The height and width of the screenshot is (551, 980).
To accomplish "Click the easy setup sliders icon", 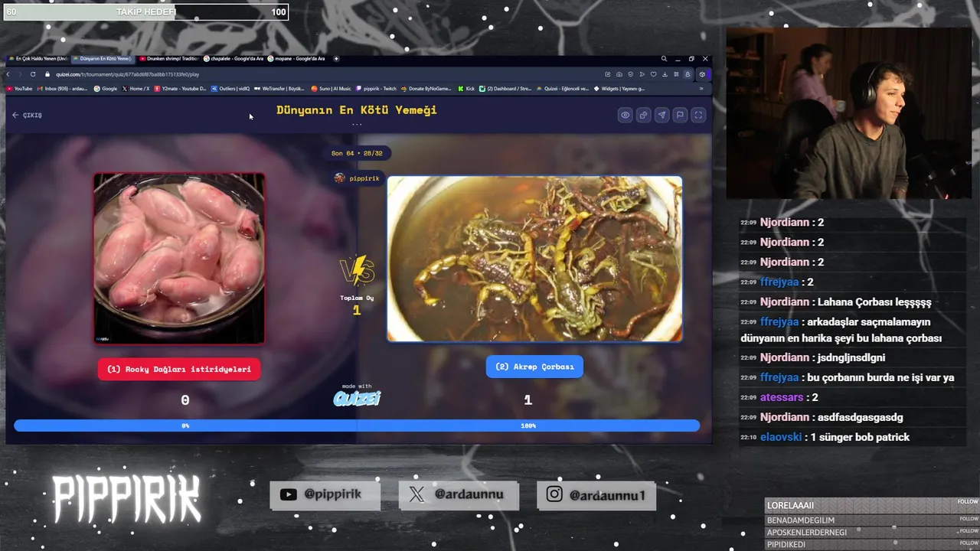I will click(676, 74).
